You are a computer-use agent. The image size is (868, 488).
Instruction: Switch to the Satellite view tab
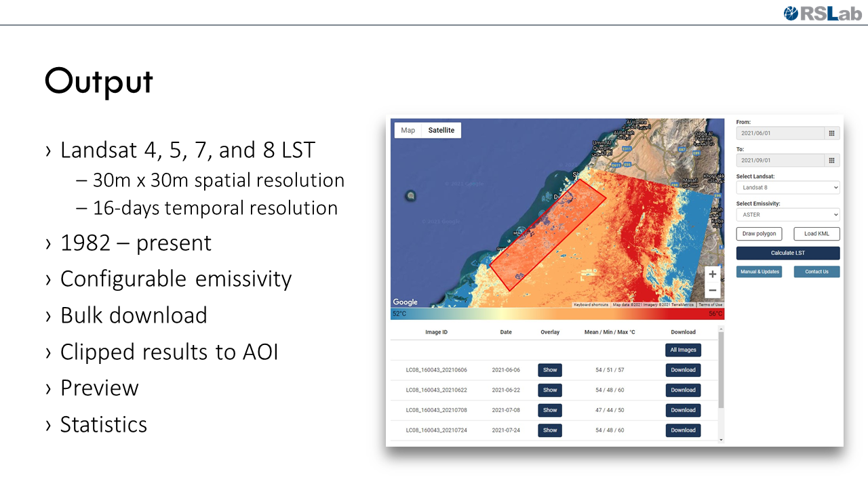pos(441,130)
